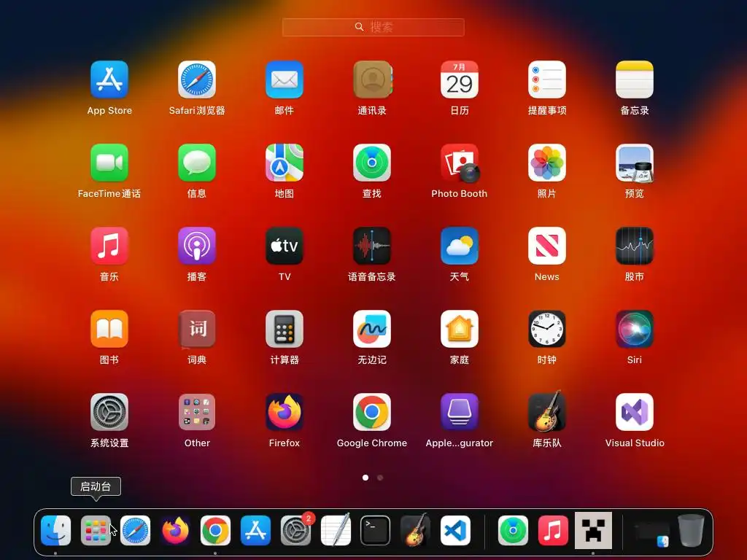Open 照片 Photos app
Image resolution: width=747 pixels, height=560 pixels.
[547, 163]
